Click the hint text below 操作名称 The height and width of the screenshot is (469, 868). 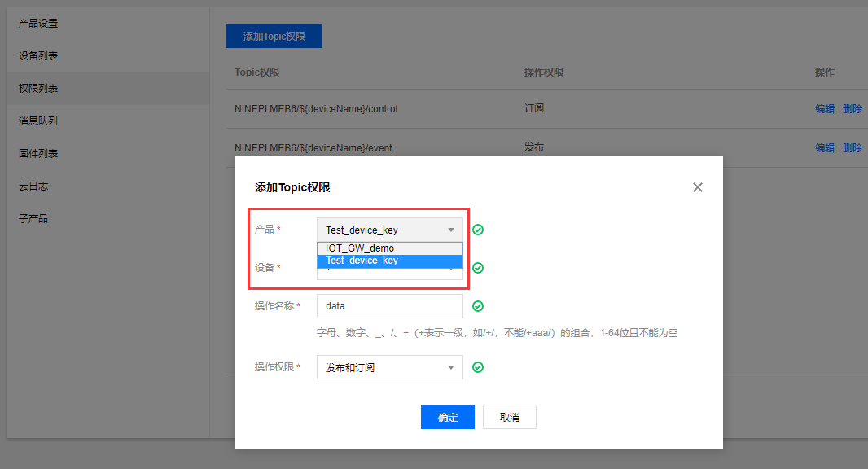pos(498,333)
